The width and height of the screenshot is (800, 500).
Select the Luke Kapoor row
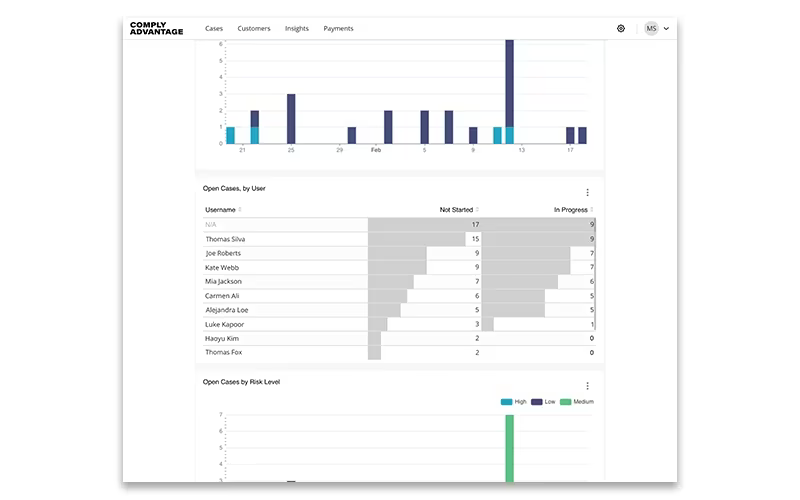(x=399, y=324)
